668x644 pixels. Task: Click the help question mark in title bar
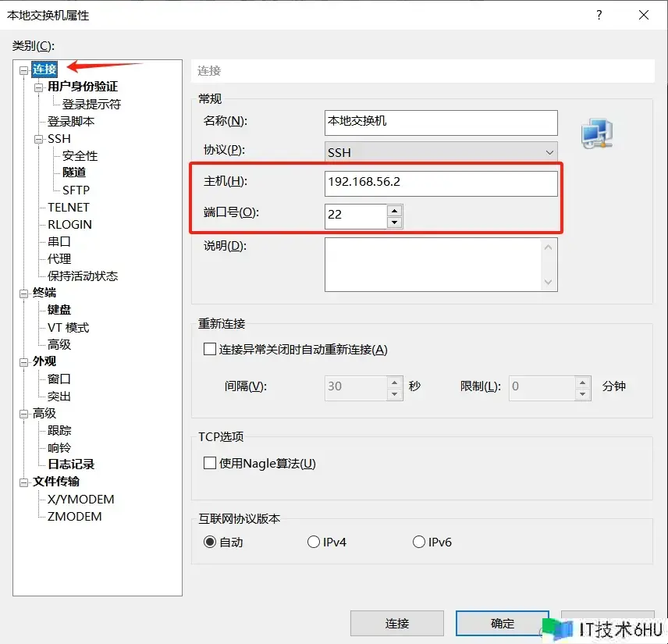[599, 15]
